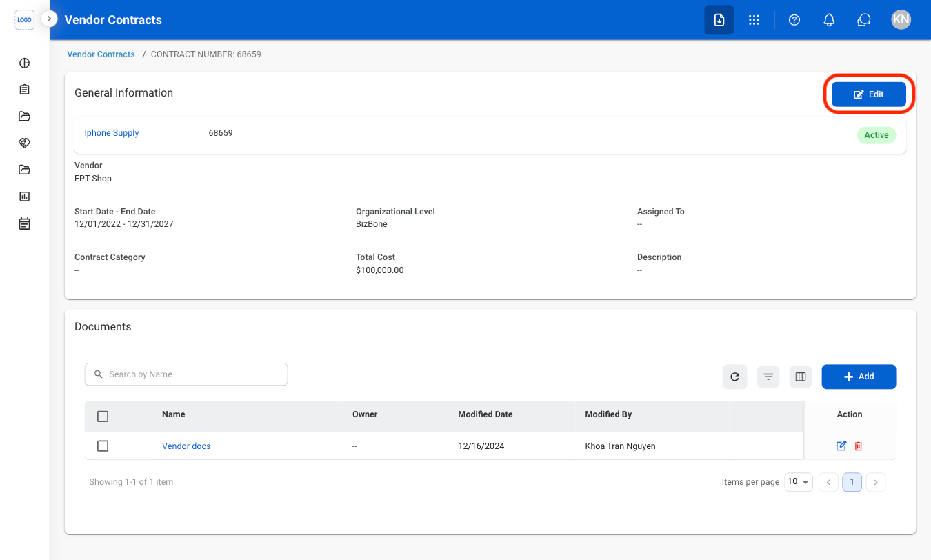This screenshot has height=560, width=931.
Task: Select page 1 in pagination
Action: [852, 482]
